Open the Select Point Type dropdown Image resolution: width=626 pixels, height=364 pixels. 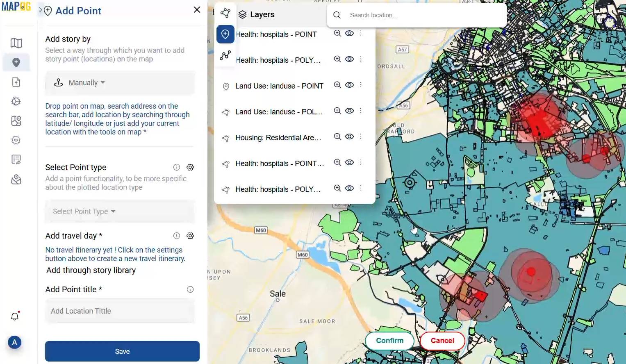(120, 212)
